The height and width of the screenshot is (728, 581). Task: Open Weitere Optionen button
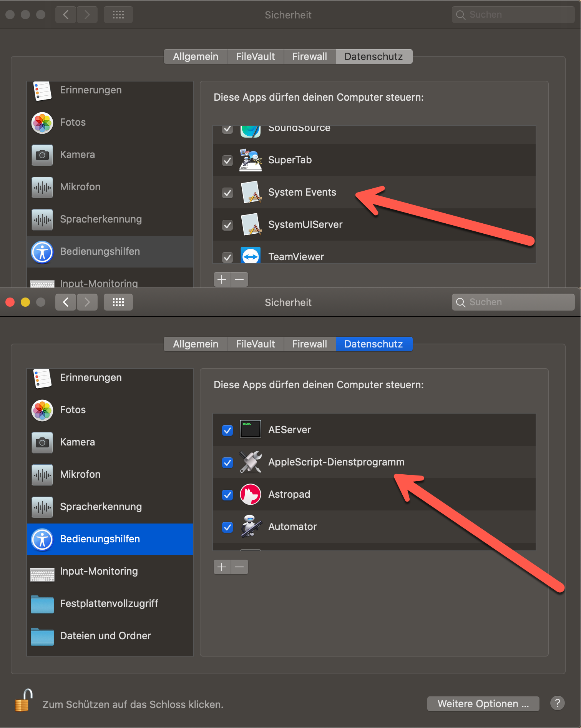click(x=483, y=704)
